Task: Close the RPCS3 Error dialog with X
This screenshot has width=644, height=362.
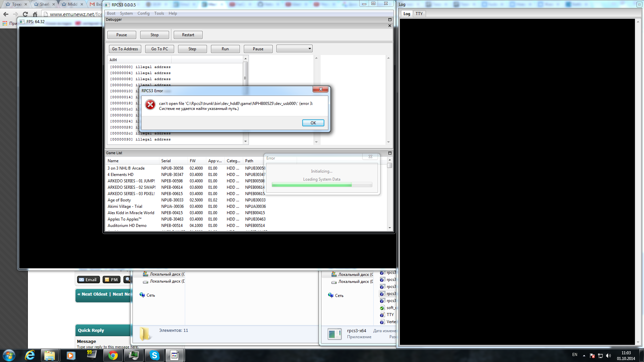Action: 320,89
